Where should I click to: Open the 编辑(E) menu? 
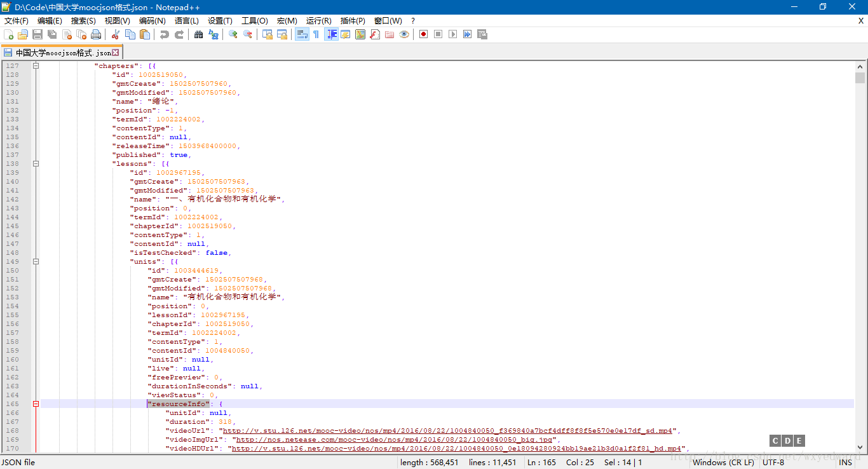50,21
